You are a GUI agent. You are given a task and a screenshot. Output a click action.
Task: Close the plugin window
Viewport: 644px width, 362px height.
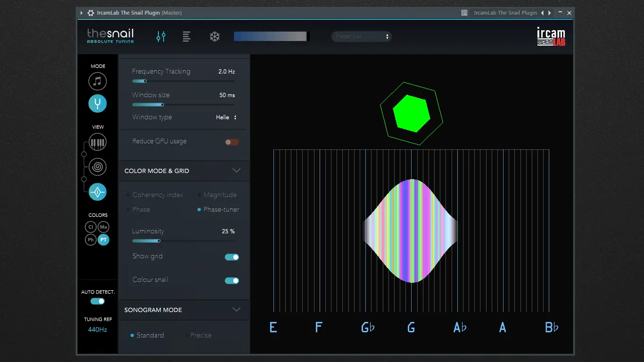click(x=569, y=13)
